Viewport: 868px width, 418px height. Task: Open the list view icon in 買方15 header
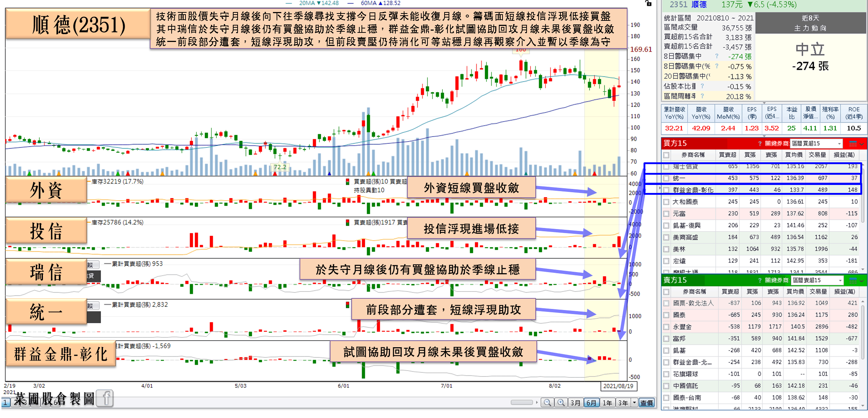[x=853, y=143]
